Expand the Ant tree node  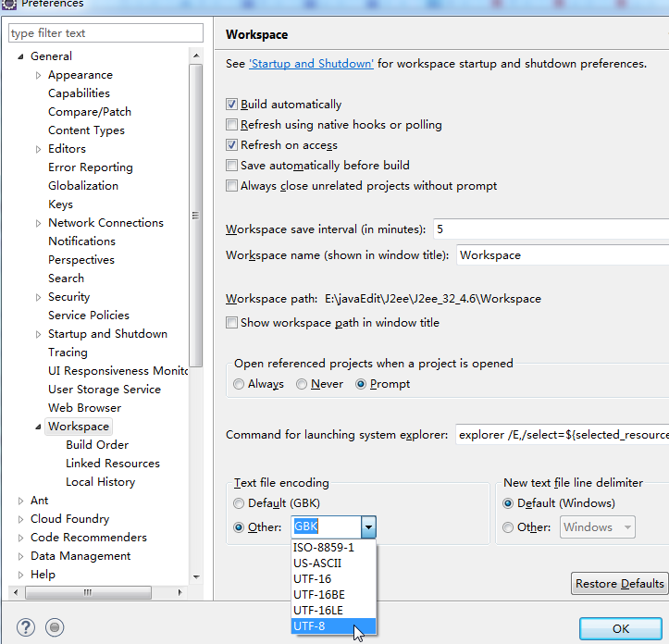20,501
